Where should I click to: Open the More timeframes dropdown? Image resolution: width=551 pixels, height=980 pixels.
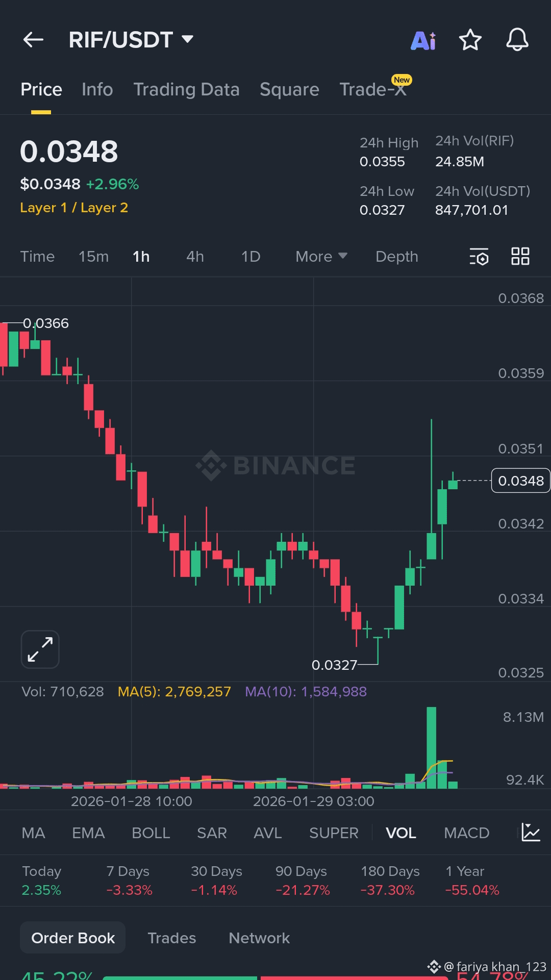click(x=321, y=257)
